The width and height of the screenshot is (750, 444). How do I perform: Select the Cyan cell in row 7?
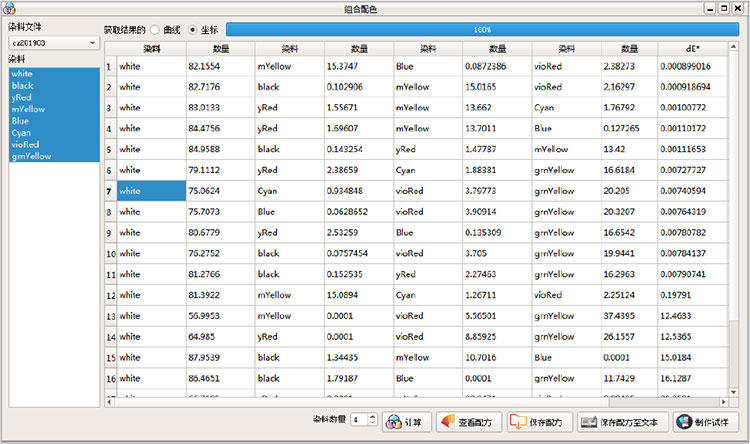(x=289, y=190)
